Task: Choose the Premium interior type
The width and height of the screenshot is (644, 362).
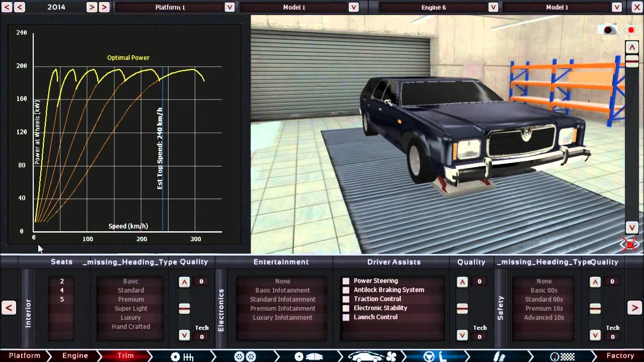Action: 131,300
